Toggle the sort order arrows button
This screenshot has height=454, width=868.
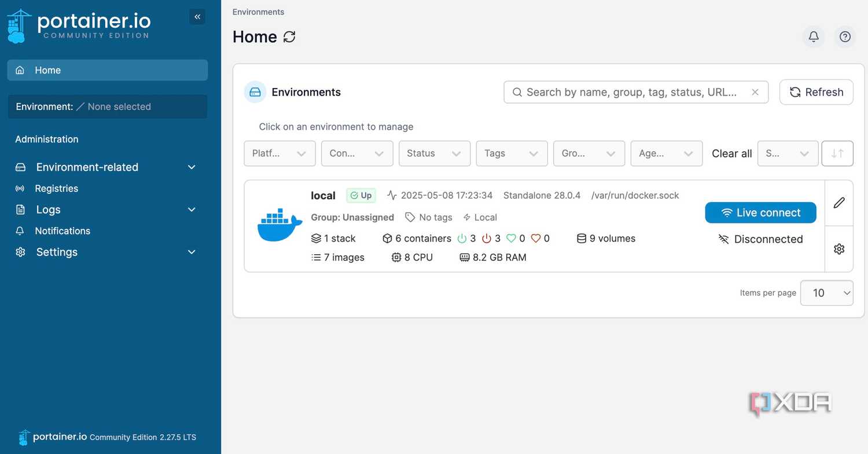tap(837, 153)
